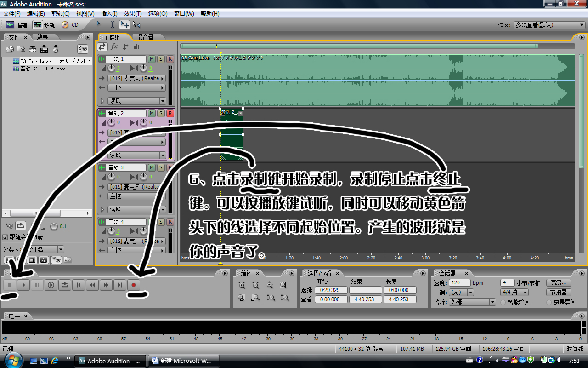Solo 音轨 2 with S button
Screen dimensions: 588x368
click(161, 113)
